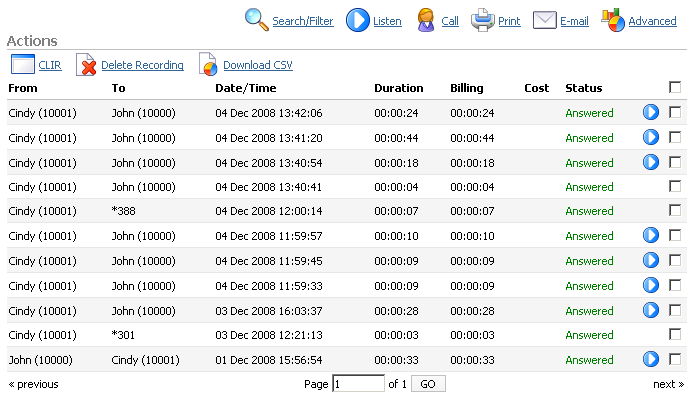The height and width of the screenshot is (413, 698).
Task: Click the Listen play icon in toolbar
Action: pyautogui.click(x=357, y=20)
